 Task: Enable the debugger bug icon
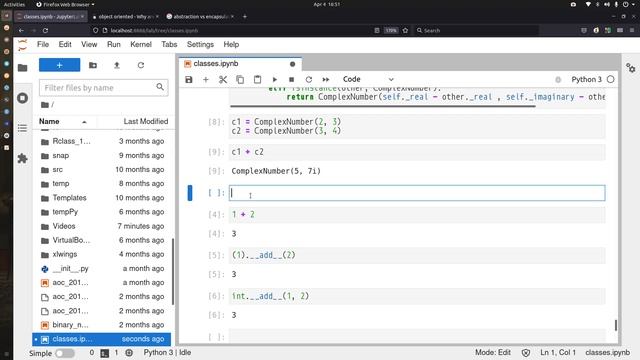(558, 80)
